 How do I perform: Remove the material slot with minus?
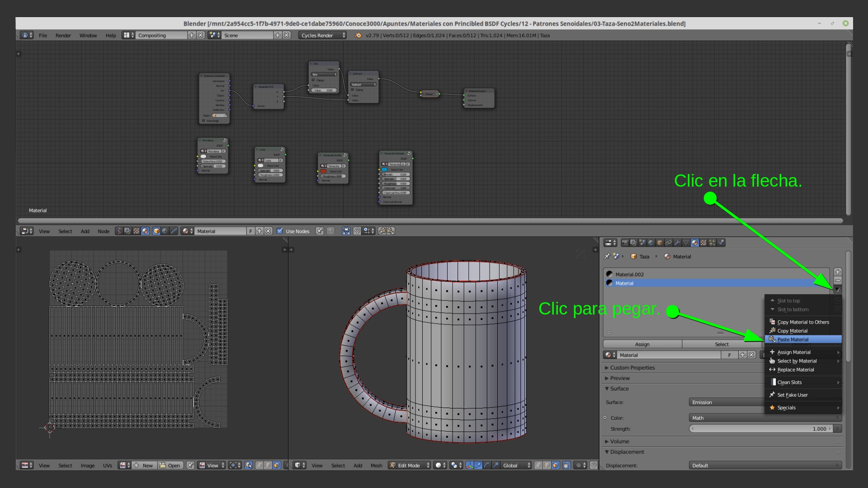point(838,281)
